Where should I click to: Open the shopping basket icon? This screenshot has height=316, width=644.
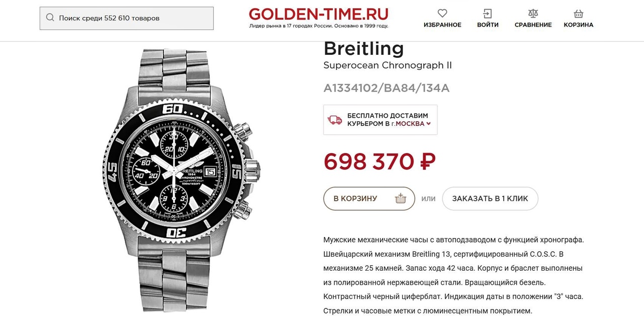pos(578,14)
